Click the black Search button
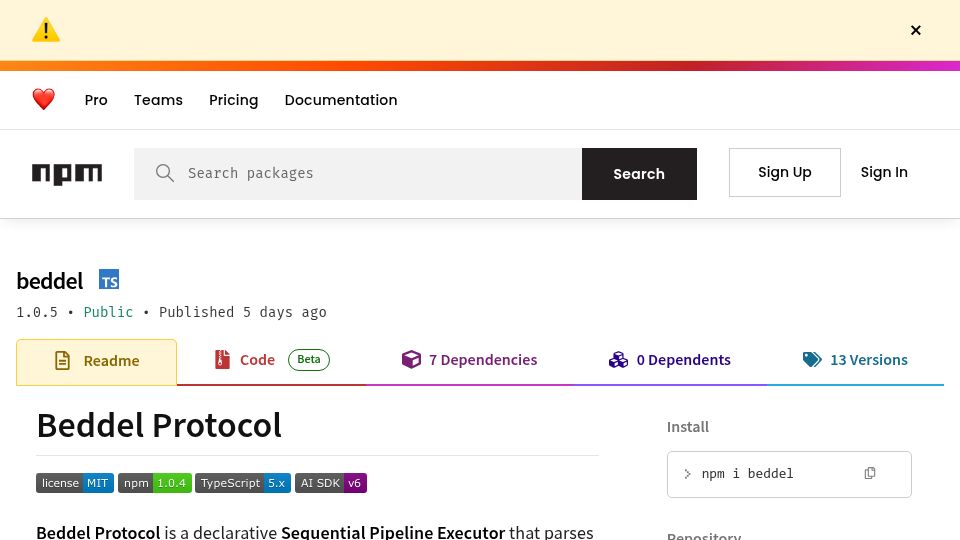960x540 pixels. click(639, 174)
